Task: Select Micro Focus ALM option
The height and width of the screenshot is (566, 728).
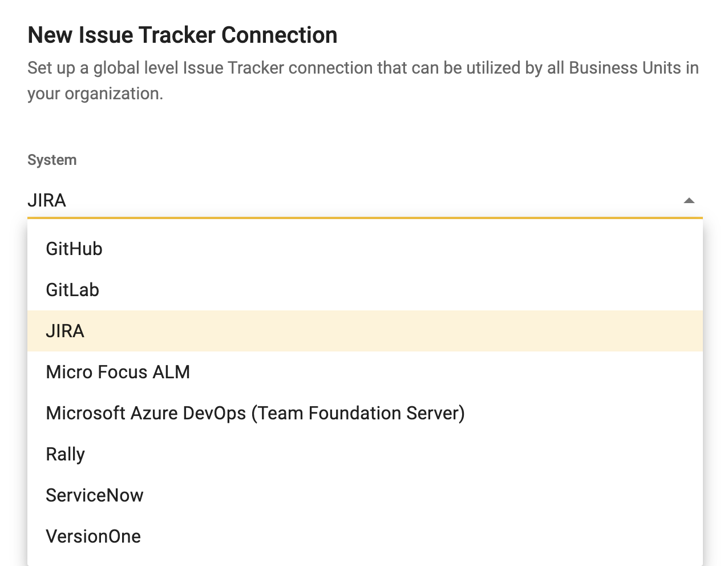Action: (x=118, y=372)
